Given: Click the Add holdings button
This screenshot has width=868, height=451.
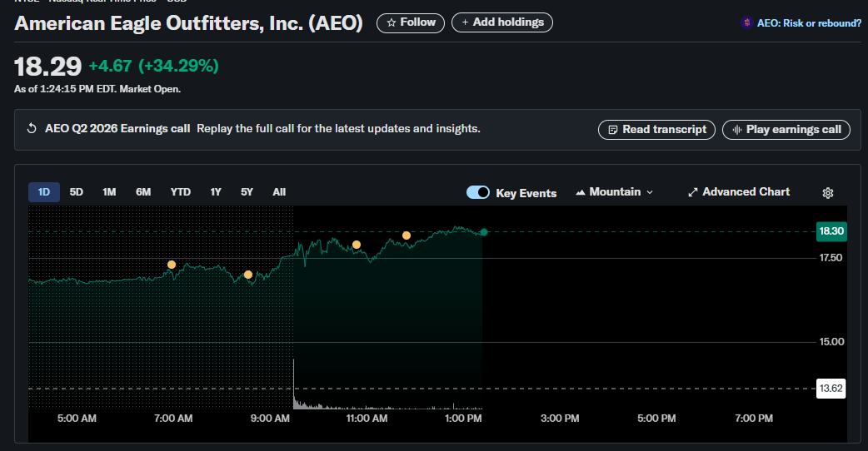Looking at the screenshot, I should (502, 22).
